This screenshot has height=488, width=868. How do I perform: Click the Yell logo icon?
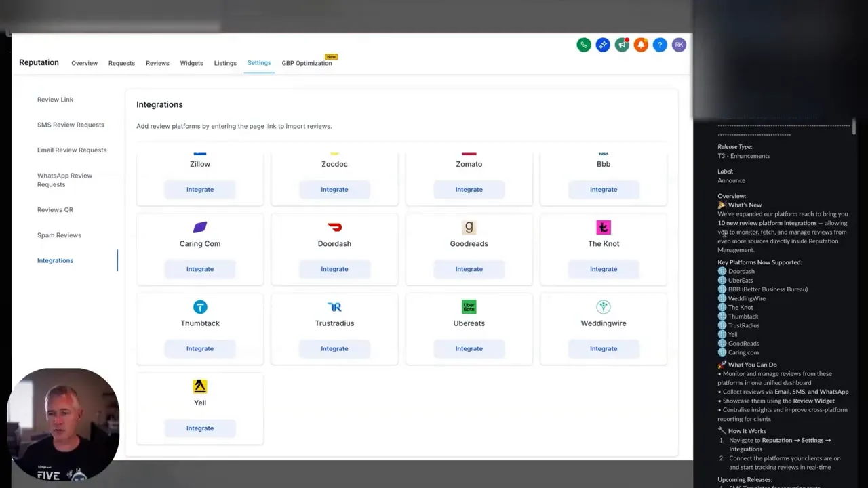click(x=200, y=386)
